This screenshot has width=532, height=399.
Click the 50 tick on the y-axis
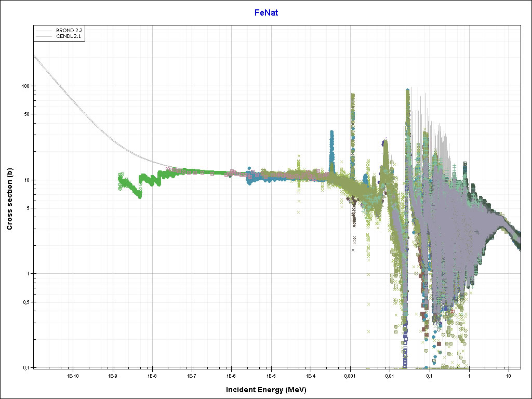pyautogui.click(x=28, y=114)
